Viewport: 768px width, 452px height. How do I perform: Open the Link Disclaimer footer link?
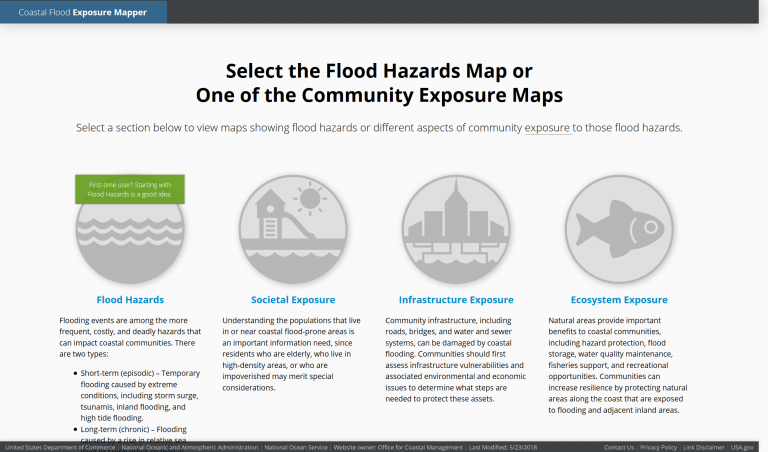click(x=704, y=446)
